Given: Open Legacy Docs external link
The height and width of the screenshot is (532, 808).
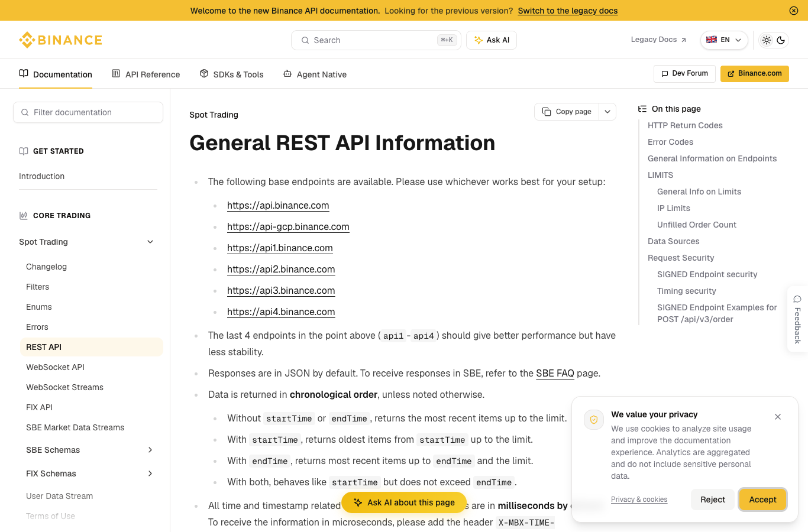Looking at the screenshot, I should pyautogui.click(x=658, y=40).
